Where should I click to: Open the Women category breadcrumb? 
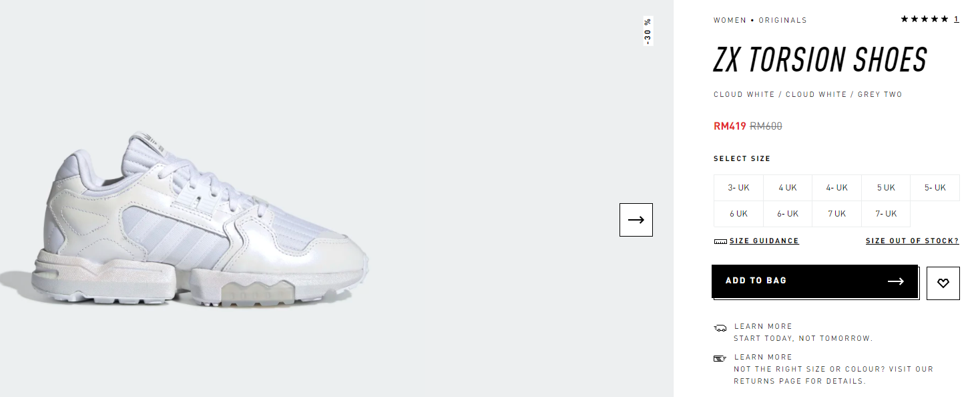(x=730, y=20)
